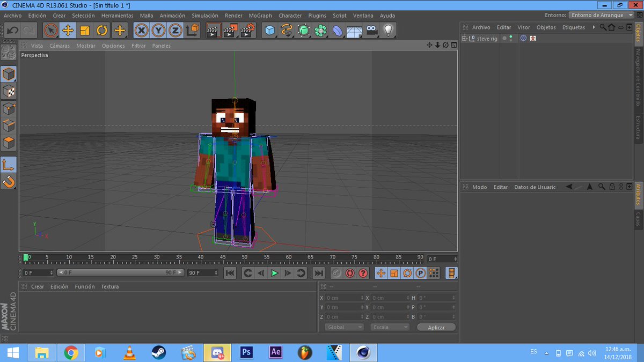Click the cube primitive icon
Viewport: 644px width, 362px height.
269,31
